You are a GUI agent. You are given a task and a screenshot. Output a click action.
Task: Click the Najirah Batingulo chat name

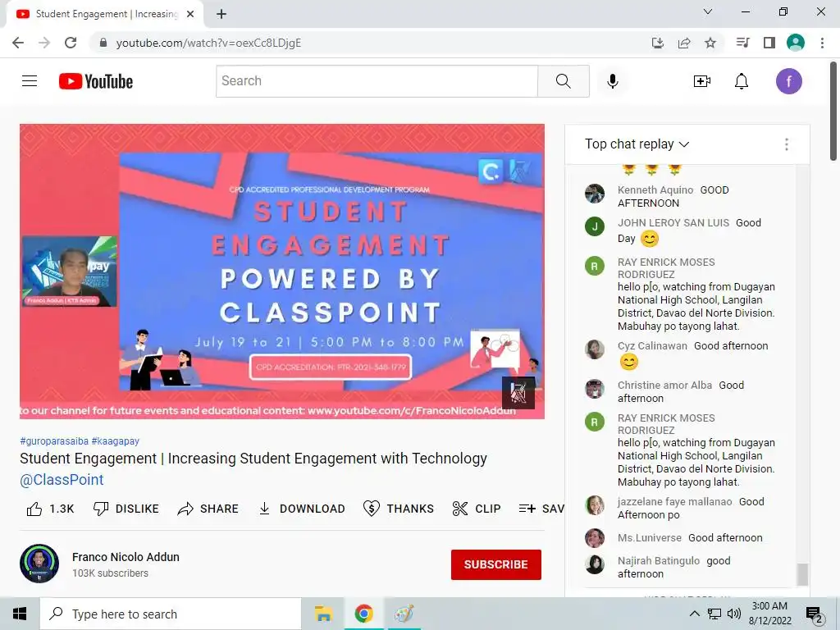click(x=659, y=561)
